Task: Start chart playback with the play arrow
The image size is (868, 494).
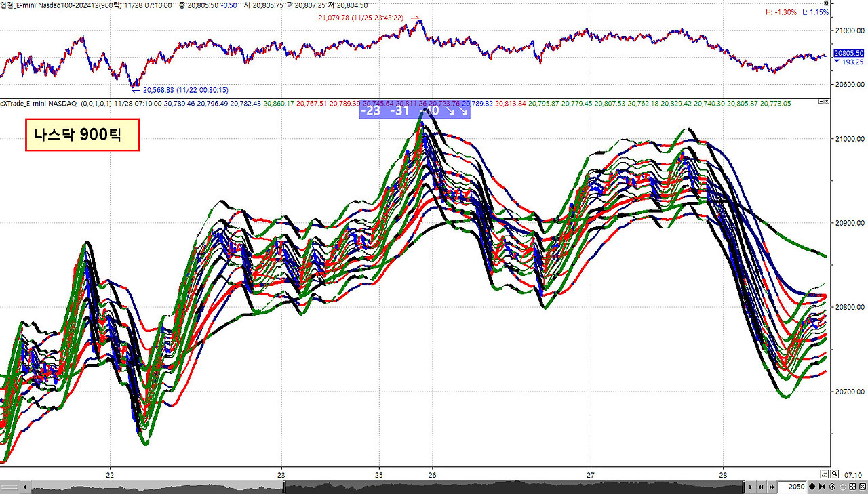Action: 751,487
